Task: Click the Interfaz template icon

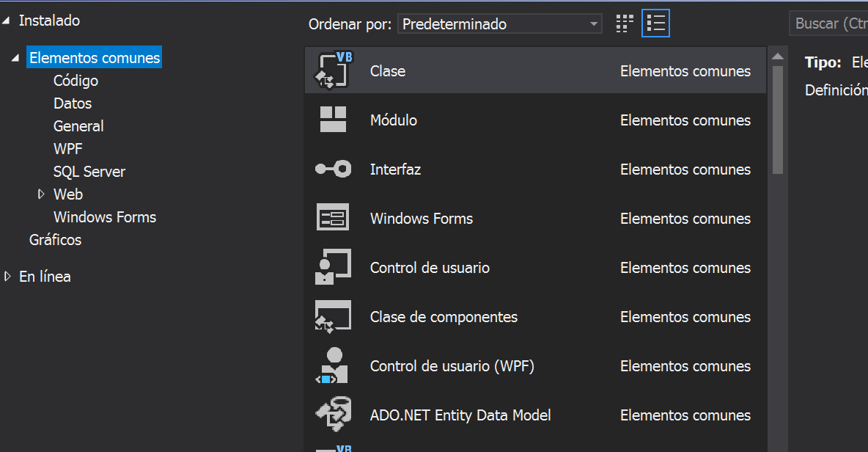Action: pyautogui.click(x=333, y=169)
